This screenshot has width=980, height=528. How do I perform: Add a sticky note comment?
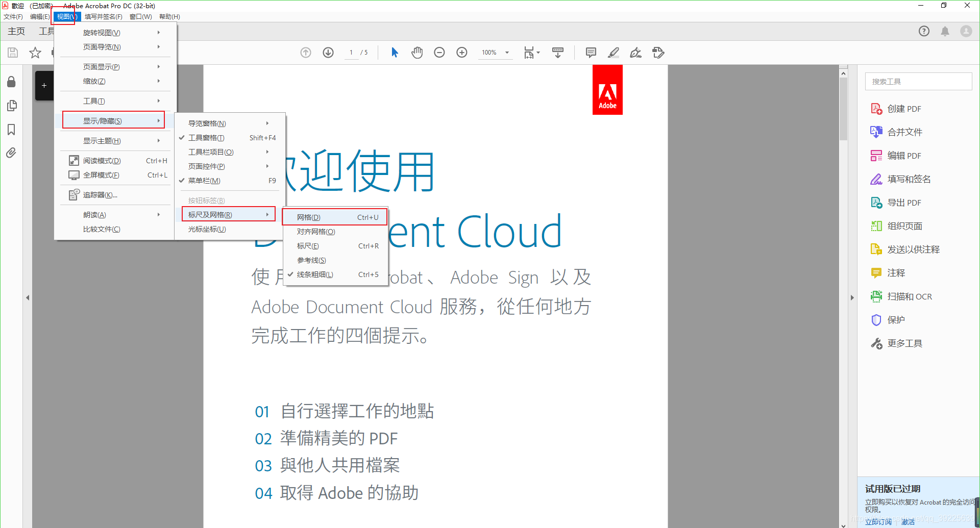coord(591,53)
